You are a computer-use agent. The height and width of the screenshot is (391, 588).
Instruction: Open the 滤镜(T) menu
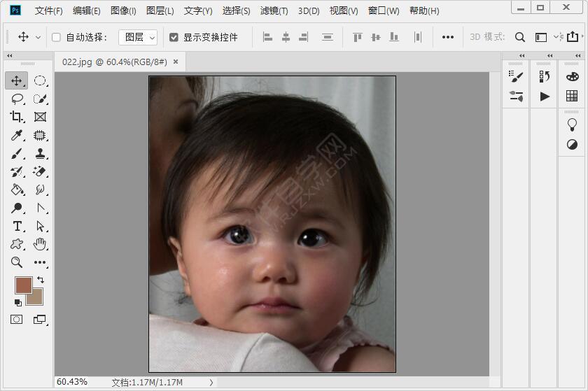tap(274, 10)
